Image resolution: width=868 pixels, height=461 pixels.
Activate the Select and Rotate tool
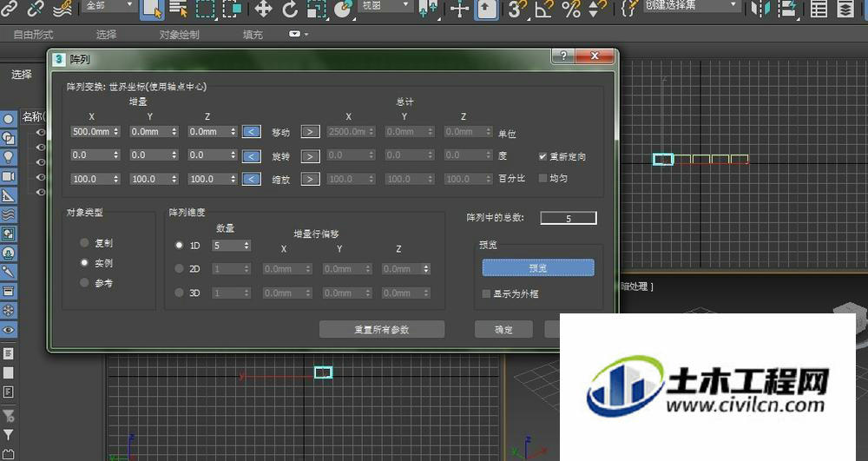tap(290, 9)
